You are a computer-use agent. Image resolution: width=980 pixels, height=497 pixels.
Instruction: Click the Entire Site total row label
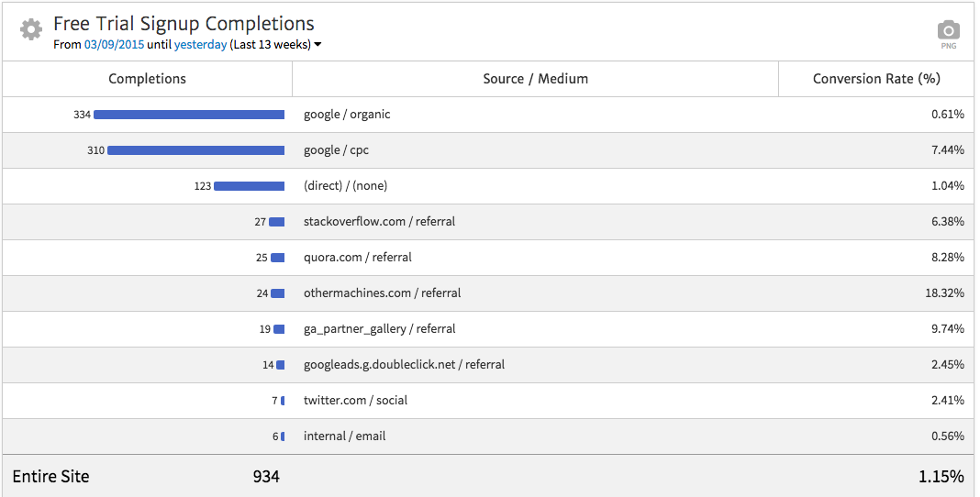click(50, 477)
